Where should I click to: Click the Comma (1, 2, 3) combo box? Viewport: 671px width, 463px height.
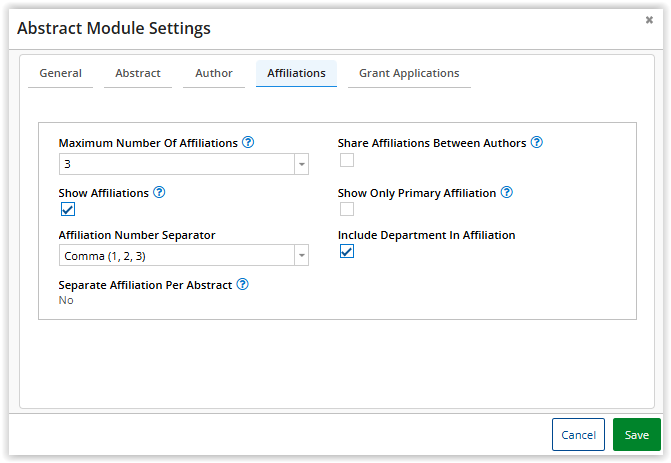pyautogui.click(x=175, y=256)
